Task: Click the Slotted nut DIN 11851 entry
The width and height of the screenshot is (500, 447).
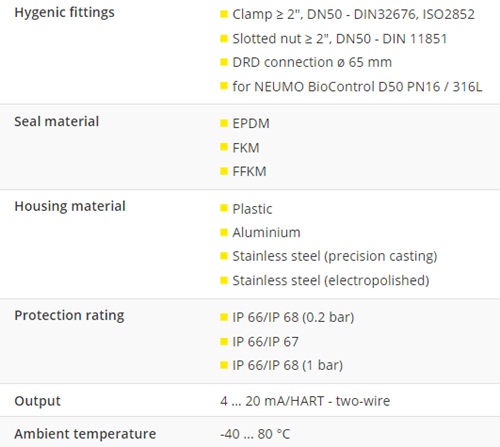Action: pos(339,39)
